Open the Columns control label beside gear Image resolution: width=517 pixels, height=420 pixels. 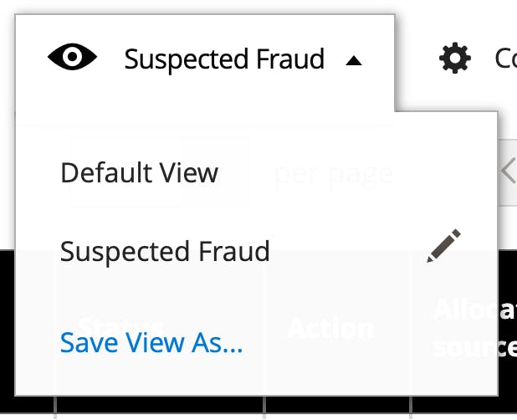pos(505,59)
